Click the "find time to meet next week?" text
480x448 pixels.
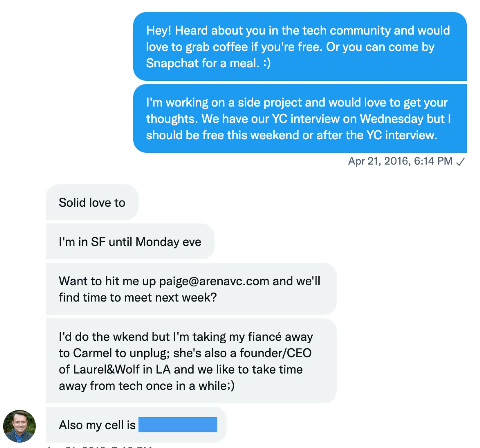click(x=138, y=297)
